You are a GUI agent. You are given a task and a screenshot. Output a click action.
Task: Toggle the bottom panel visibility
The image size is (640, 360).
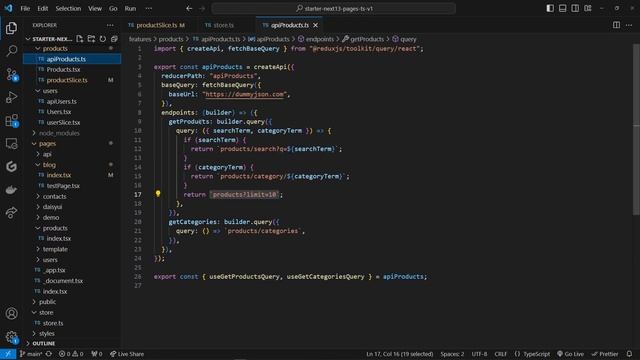pos(562,8)
